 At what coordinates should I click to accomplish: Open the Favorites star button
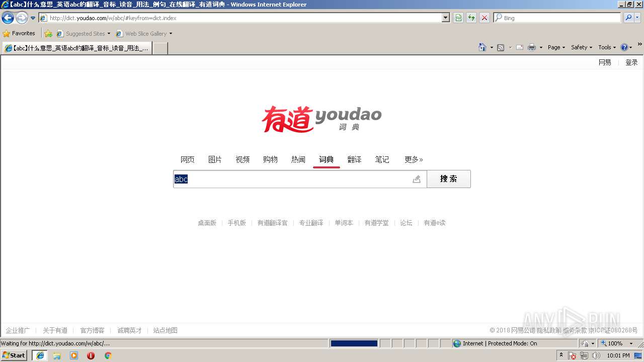click(x=19, y=33)
